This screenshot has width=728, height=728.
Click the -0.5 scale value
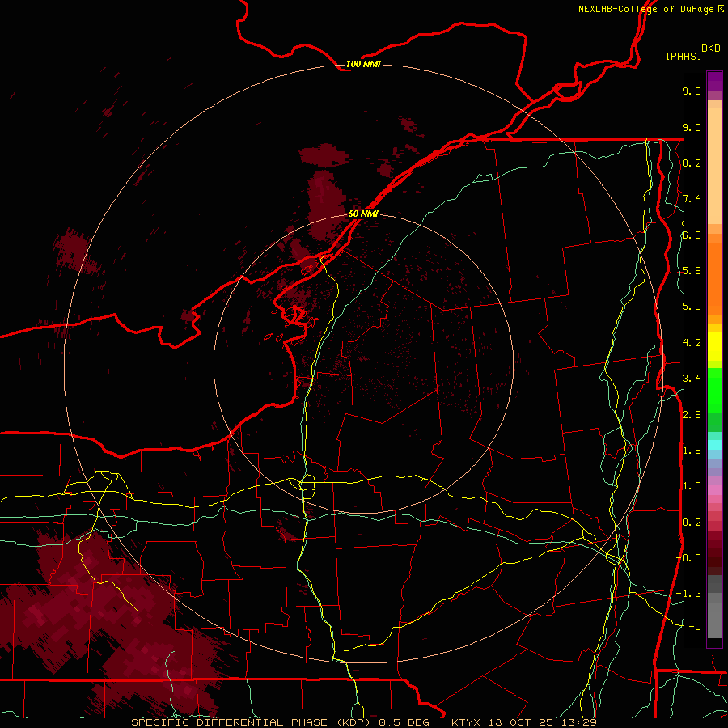point(688,557)
